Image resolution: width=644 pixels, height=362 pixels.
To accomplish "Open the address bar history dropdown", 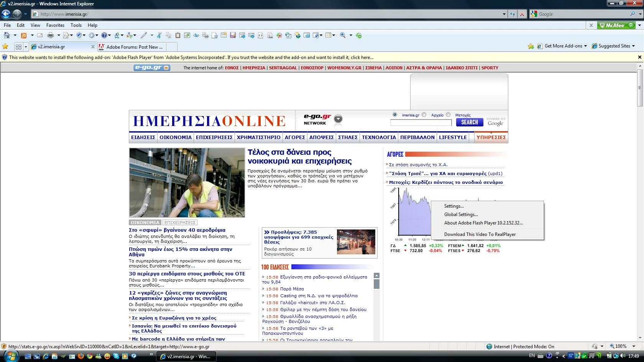I will (504, 14).
